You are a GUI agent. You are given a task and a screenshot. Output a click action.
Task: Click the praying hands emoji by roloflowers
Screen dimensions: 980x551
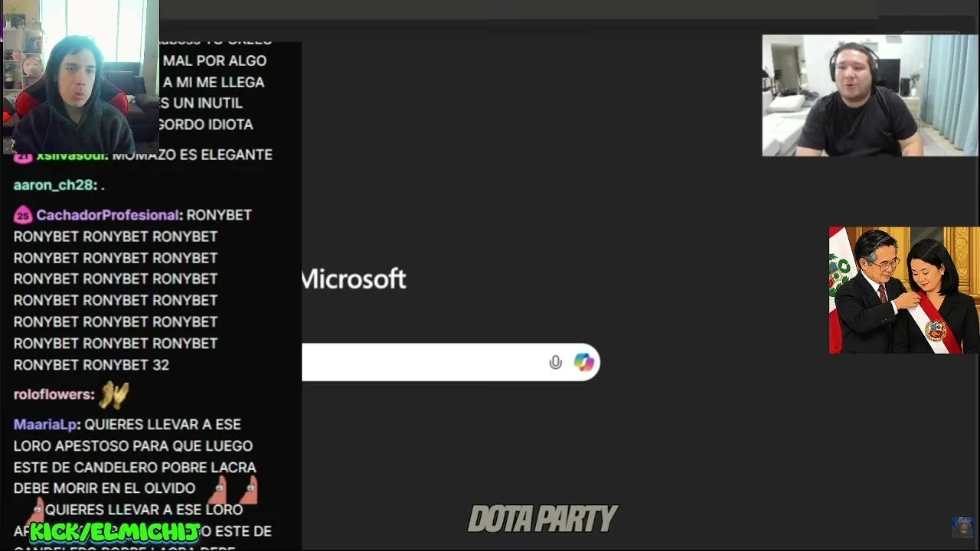pos(113,395)
